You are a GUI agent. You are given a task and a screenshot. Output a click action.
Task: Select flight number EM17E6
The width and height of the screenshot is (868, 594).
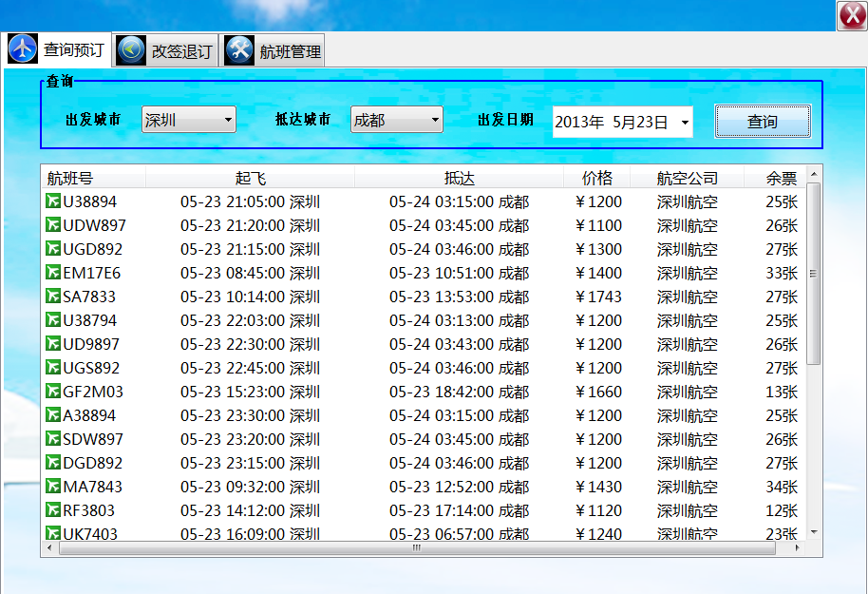(91, 273)
